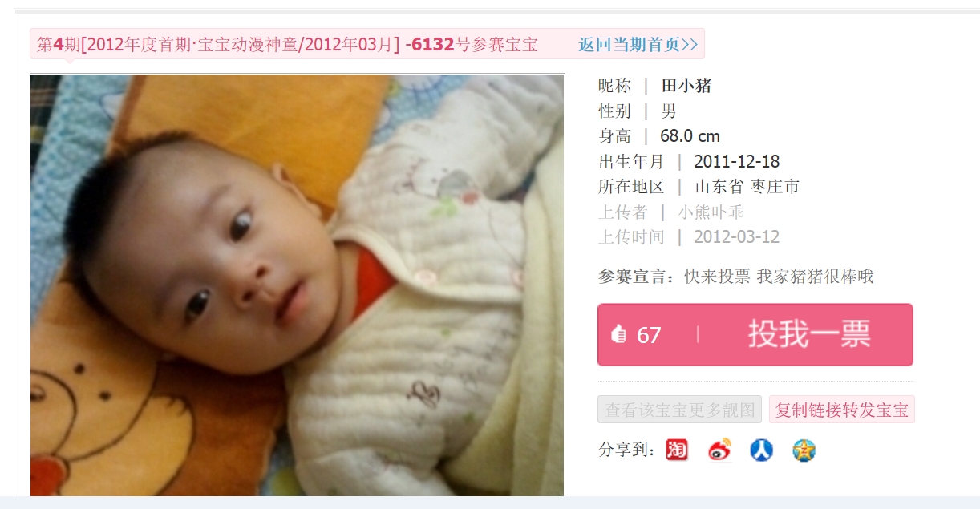
Task: Click the thumbs-up icon beside 67
Action: (618, 334)
